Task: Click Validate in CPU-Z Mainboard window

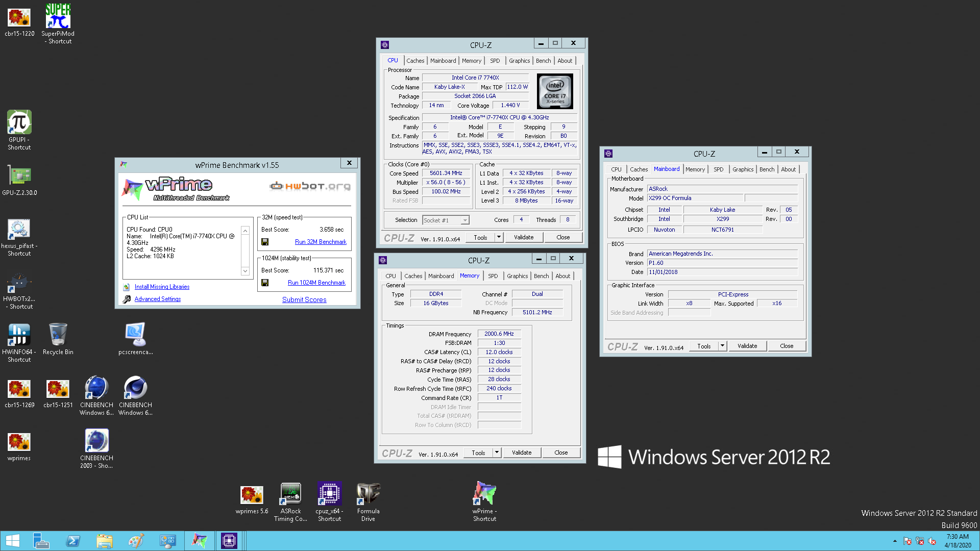Action: (x=747, y=346)
